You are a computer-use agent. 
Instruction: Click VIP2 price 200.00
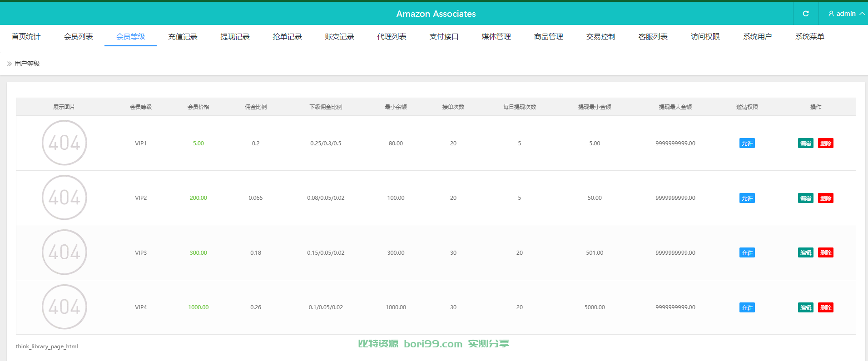(198, 198)
